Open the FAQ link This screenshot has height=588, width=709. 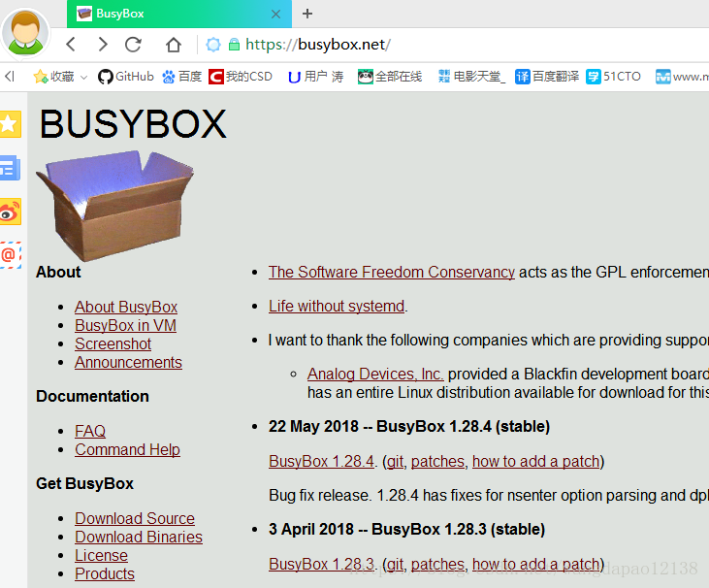90,431
